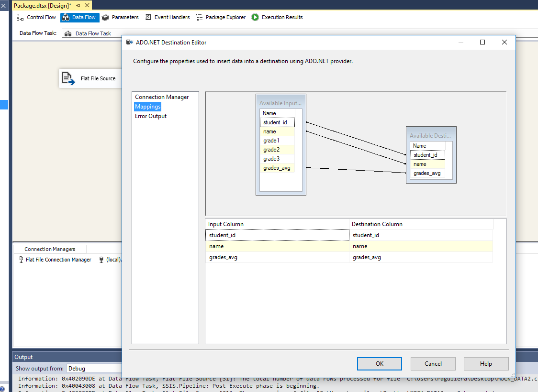Image resolution: width=538 pixels, height=392 pixels.
Task: Open the Show output from Debug dropdown
Action: pyautogui.click(x=94, y=369)
